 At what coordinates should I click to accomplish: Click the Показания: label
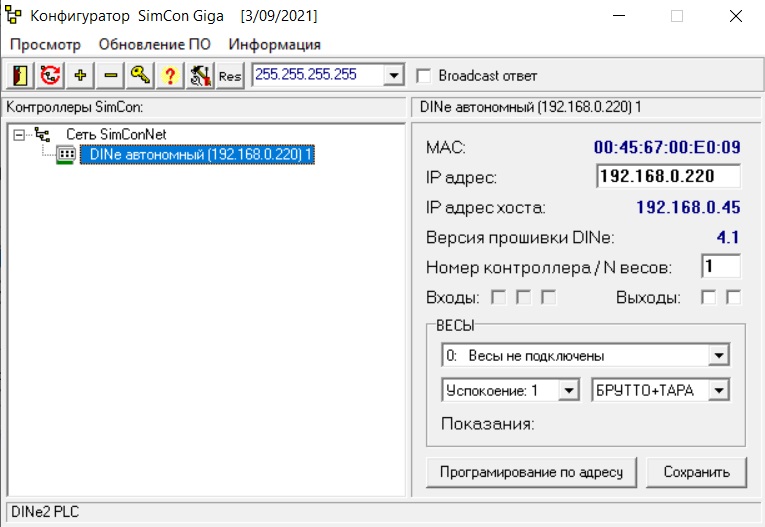pos(488,424)
